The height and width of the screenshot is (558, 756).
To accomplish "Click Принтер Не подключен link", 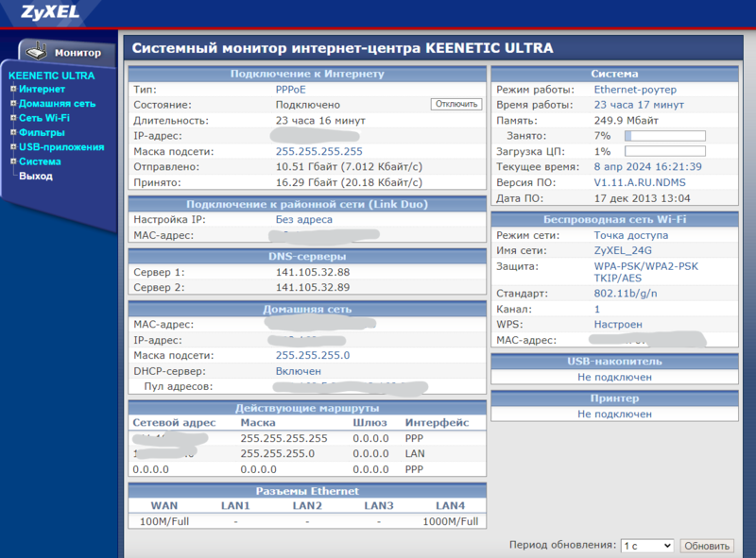I will (614, 414).
